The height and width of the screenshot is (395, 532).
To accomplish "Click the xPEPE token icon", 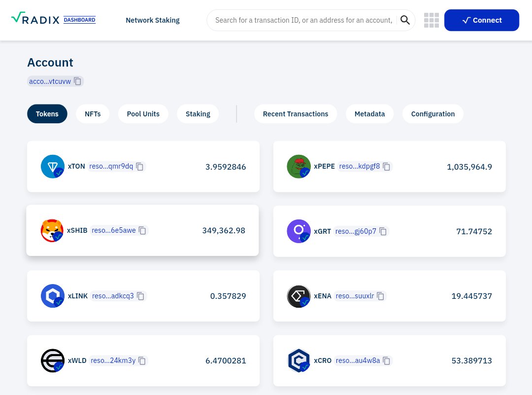I will [x=299, y=166].
